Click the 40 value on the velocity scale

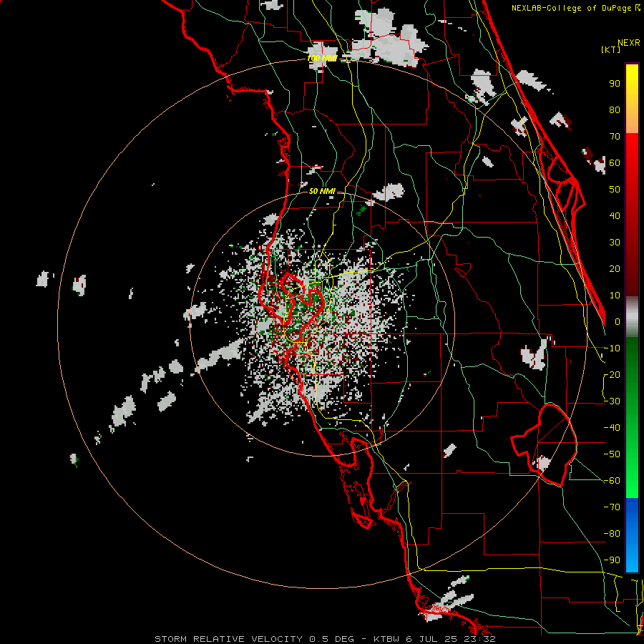[x=615, y=215]
